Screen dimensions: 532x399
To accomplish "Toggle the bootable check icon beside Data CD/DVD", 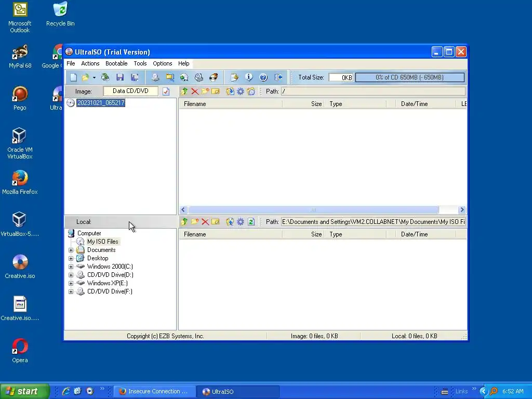I will coord(166,91).
